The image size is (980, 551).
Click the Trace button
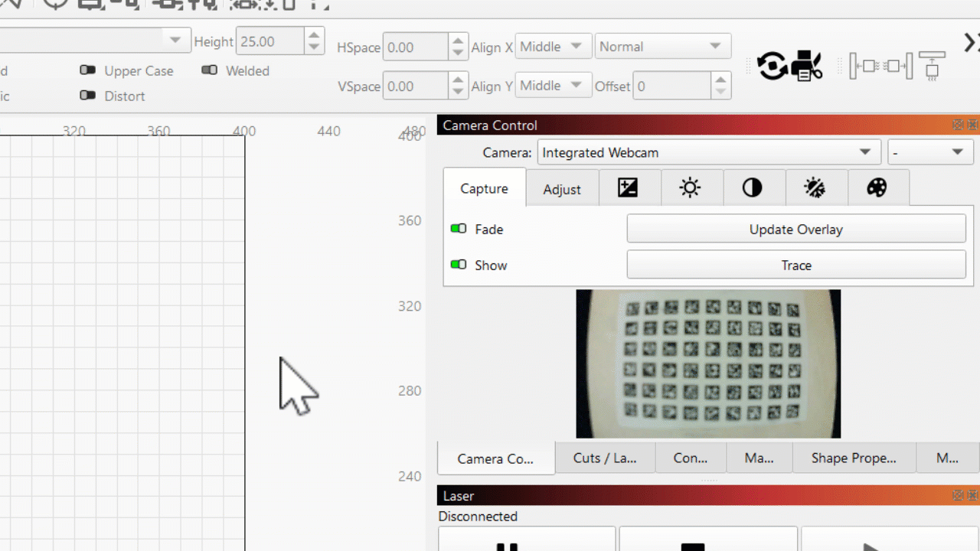click(x=795, y=266)
